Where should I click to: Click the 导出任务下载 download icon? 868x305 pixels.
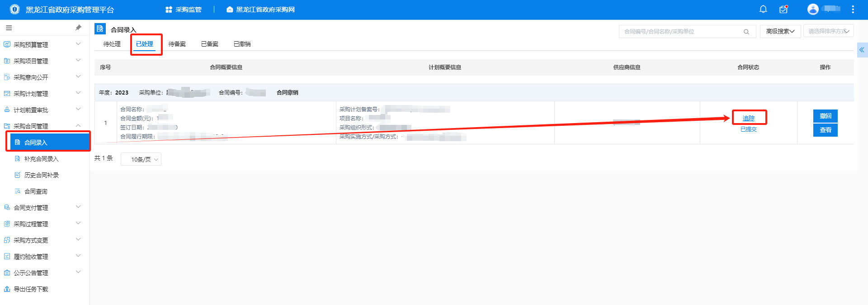pos(7,289)
